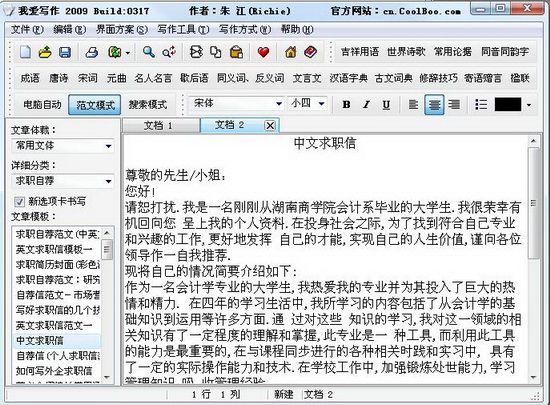
Task: Toggle the 新选项卡书写 checkbox
Action: [x=19, y=201]
